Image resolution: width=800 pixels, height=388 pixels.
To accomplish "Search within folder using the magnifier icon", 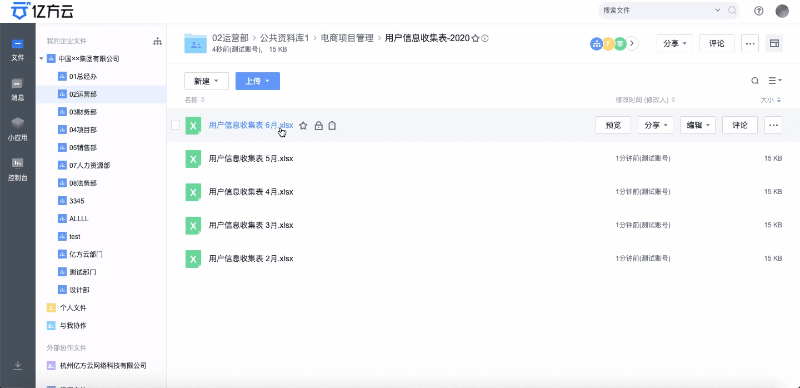I will [x=755, y=81].
